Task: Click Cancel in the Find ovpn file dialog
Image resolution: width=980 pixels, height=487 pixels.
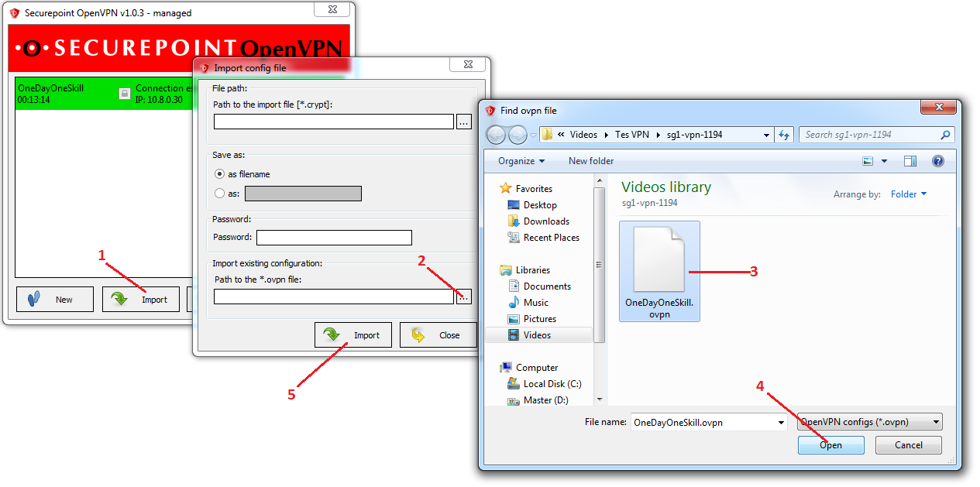Action: [x=909, y=445]
